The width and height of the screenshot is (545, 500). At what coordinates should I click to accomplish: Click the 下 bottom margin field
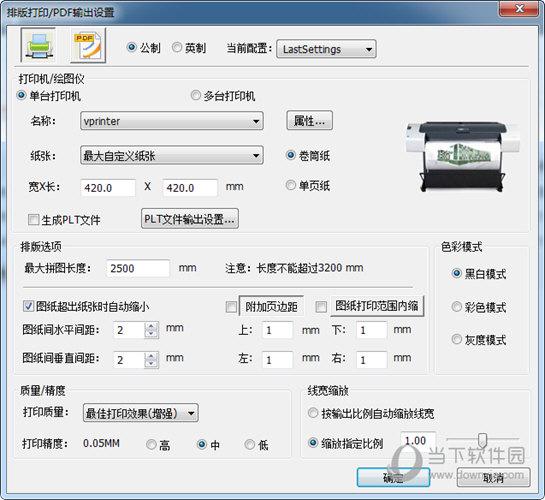click(x=372, y=330)
